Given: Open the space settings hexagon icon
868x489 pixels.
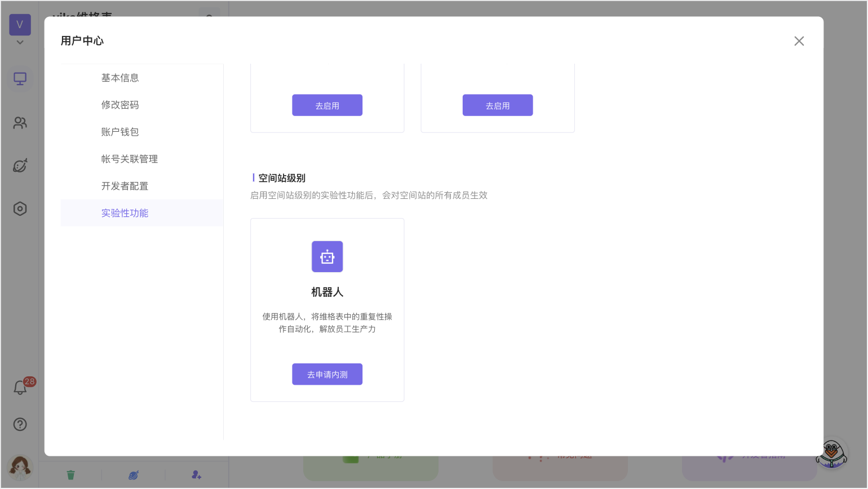Looking at the screenshot, I should tap(20, 209).
